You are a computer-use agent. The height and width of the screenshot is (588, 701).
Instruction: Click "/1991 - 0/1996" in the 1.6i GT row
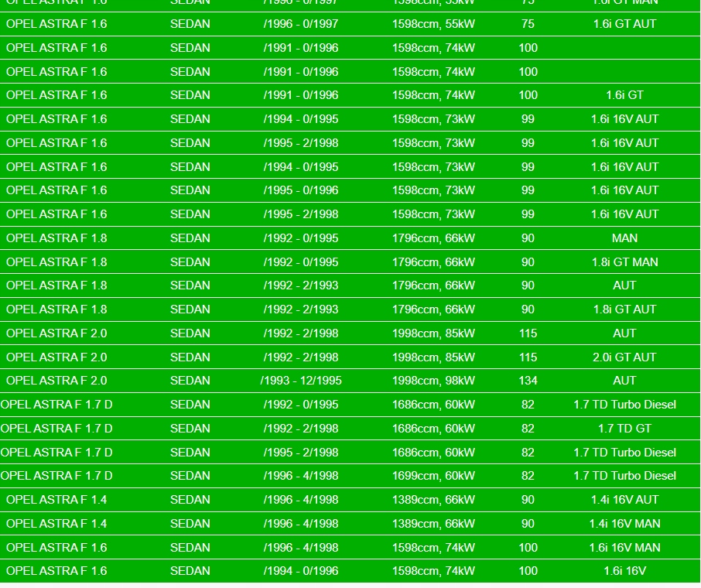(300, 95)
